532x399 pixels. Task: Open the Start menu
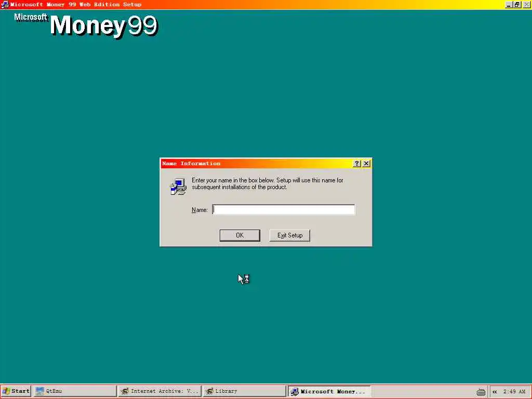(x=16, y=391)
